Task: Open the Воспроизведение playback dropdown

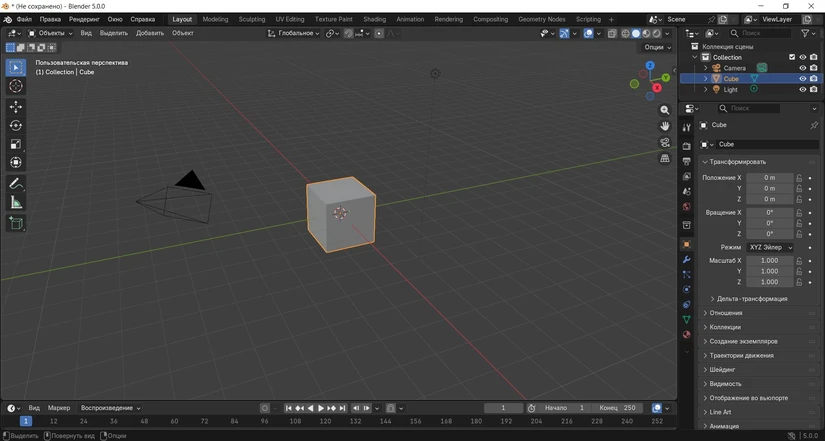Action: tap(110, 408)
